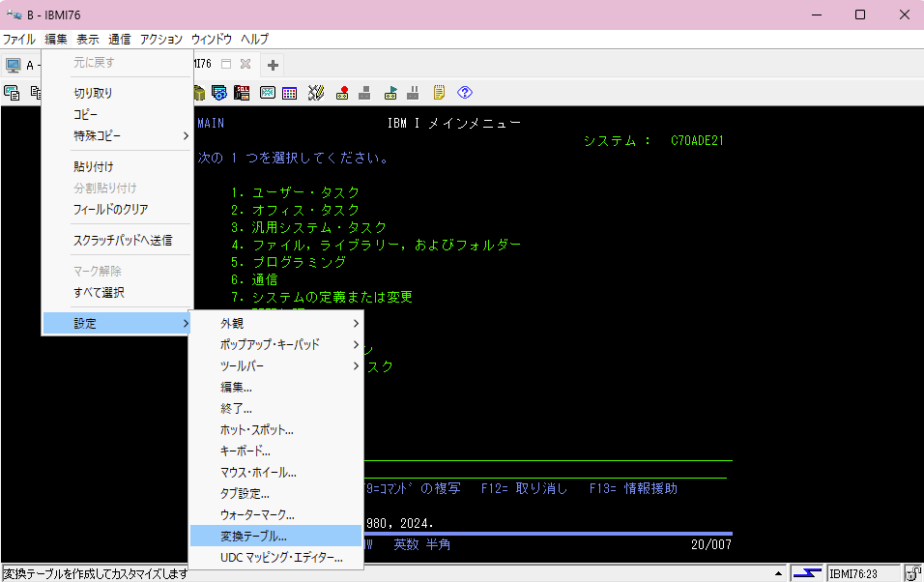Click the macro record icon with red dot

342,93
